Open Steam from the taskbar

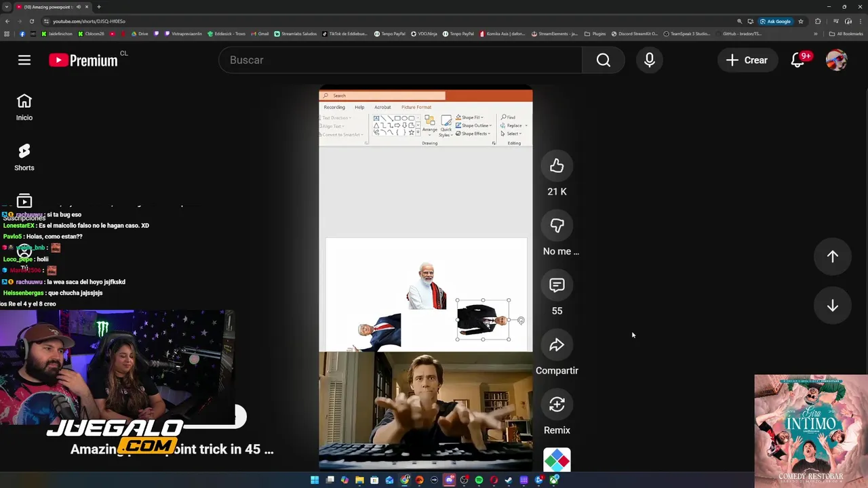pos(509,480)
